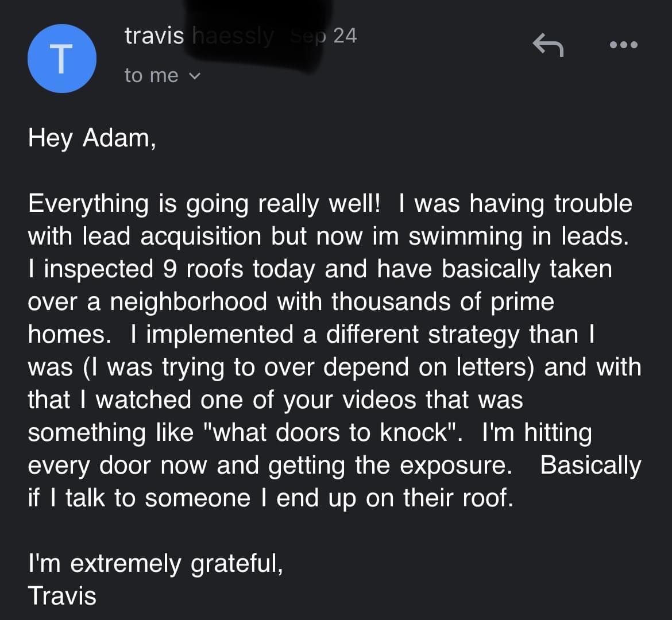Click the greeting 'Hey Adam,'
This screenshot has width=672, height=620.
click(92, 138)
